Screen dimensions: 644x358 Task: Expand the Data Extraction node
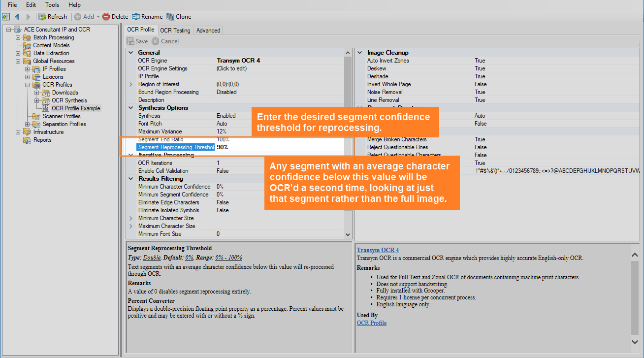point(18,53)
